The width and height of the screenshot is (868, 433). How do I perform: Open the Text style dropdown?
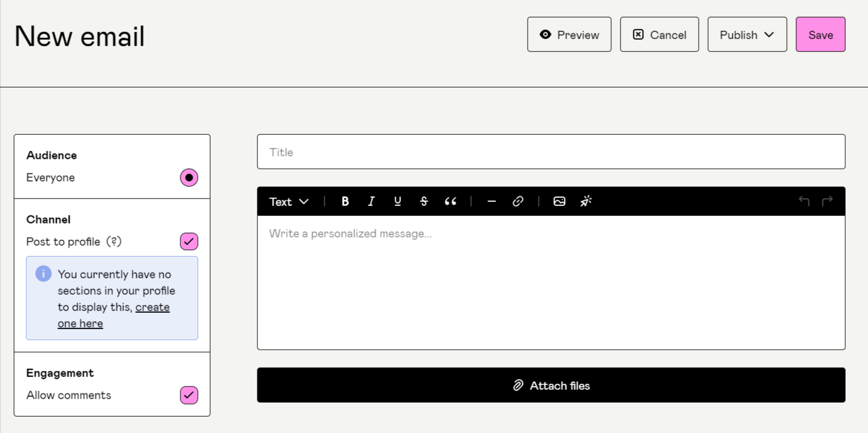coord(288,201)
